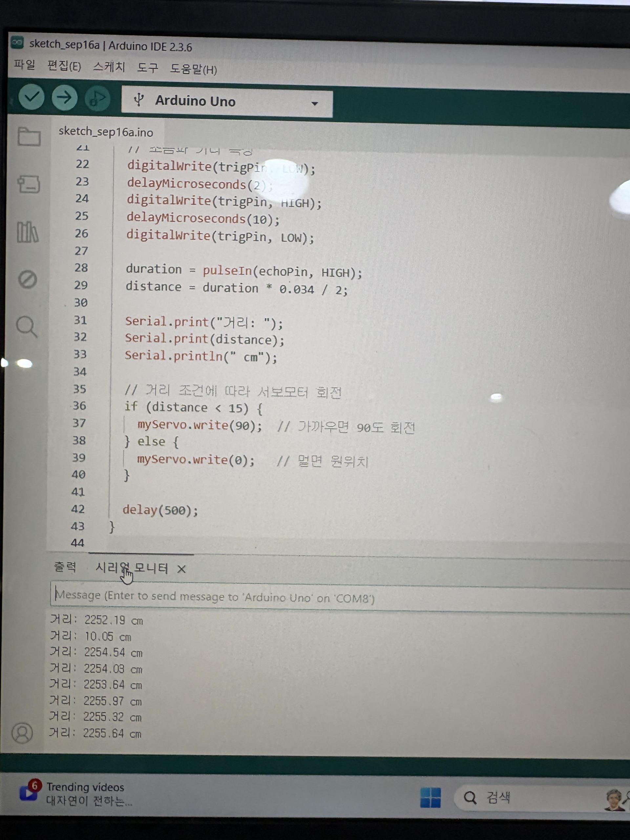The width and height of the screenshot is (630, 840).
Task: Open the Arduino Uno board selector dropdown
Action: click(227, 101)
